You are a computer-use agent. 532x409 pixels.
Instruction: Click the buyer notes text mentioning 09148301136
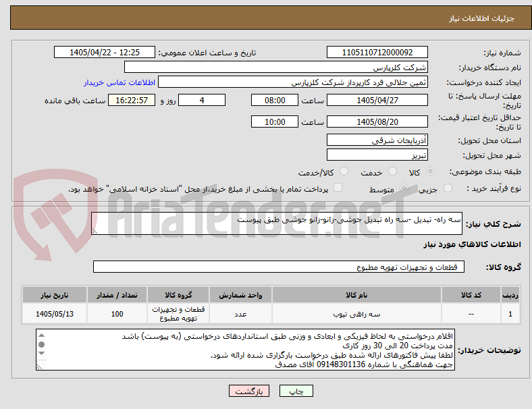coord(364,364)
